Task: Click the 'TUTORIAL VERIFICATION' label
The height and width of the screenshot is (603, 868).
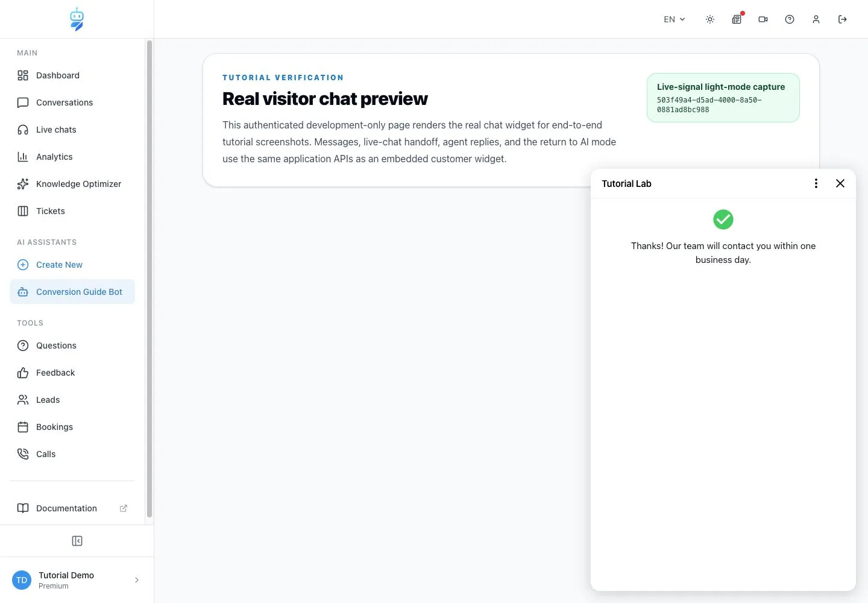Action: point(283,78)
